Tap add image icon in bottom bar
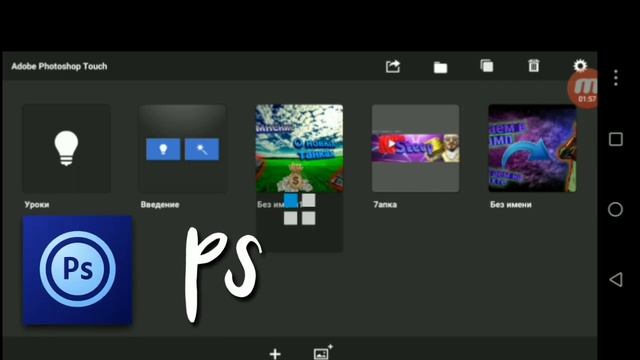Image resolution: width=640 pixels, height=360 pixels. (x=322, y=352)
